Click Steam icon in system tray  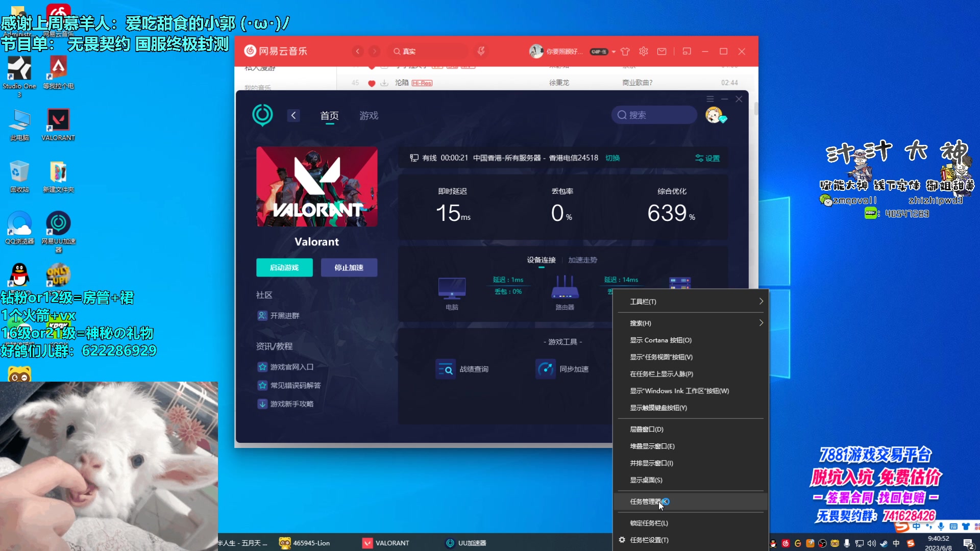pos(884,543)
